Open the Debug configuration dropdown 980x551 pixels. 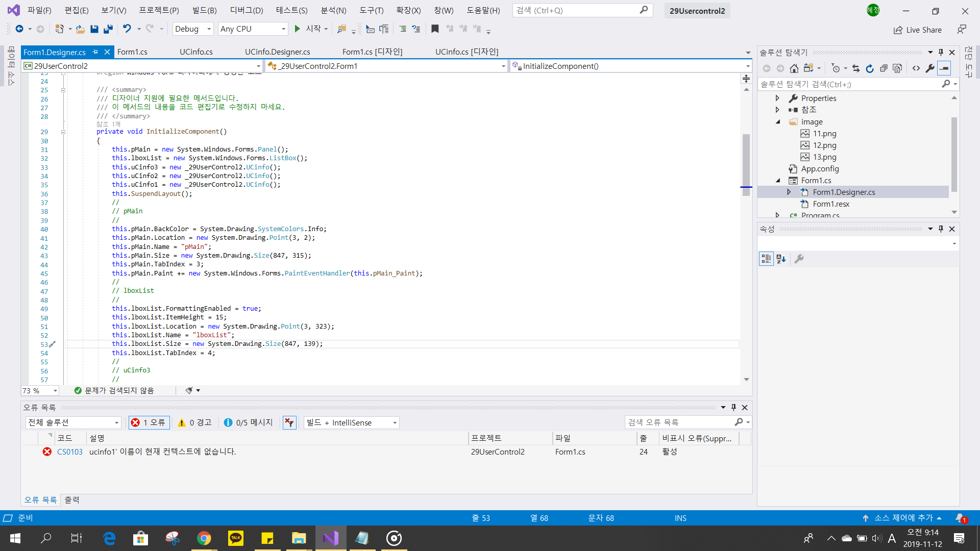coord(192,29)
